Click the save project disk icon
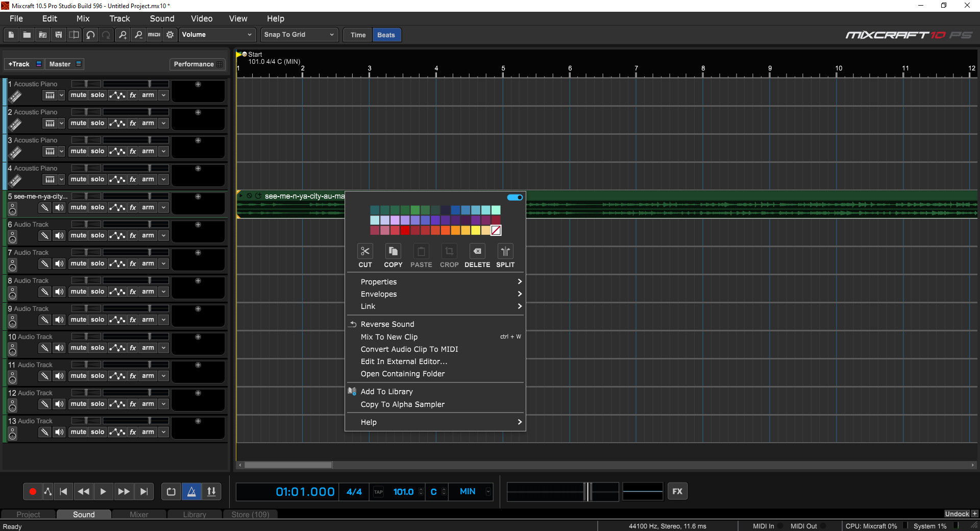This screenshot has width=980, height=531. [59, 35]
